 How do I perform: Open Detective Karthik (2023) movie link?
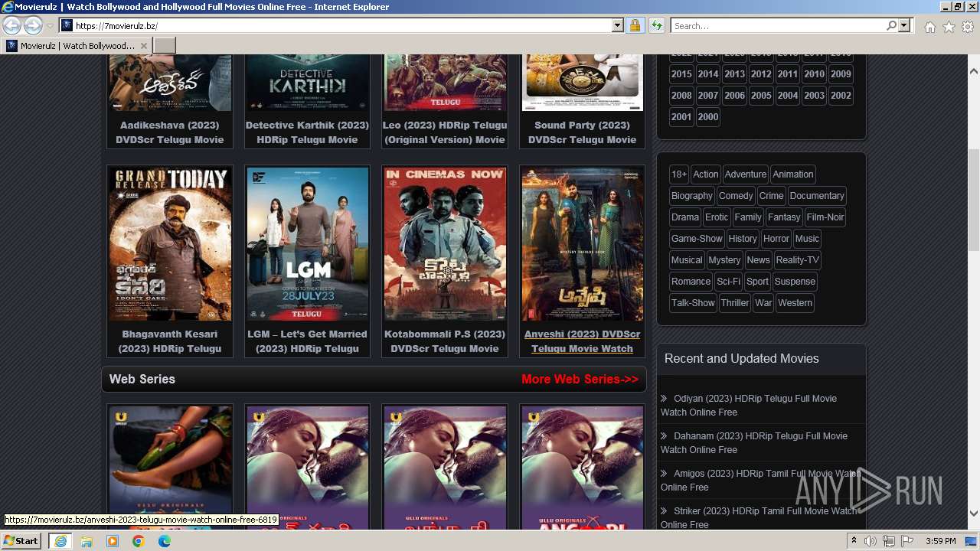tap(307, 132)
